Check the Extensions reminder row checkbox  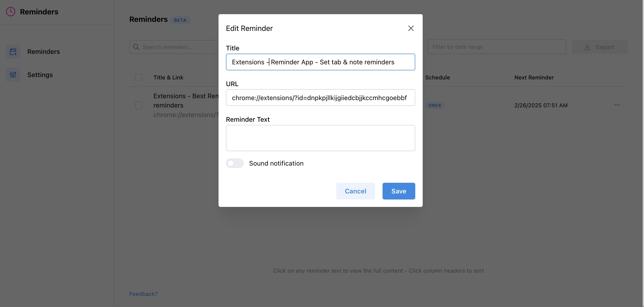tap(138, 105)
